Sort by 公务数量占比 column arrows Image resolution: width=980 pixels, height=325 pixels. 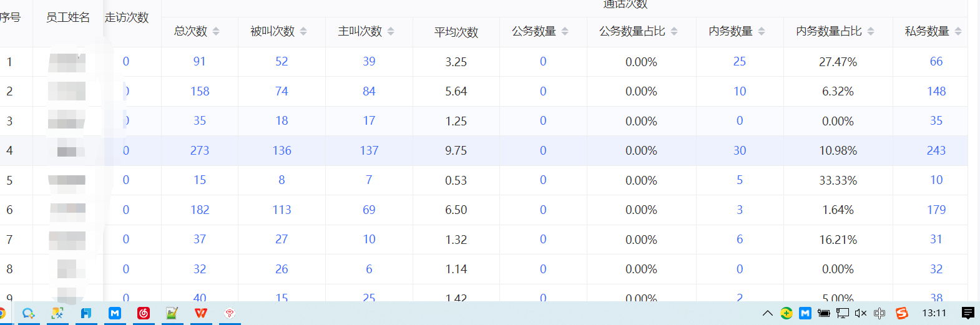tap(674, 31)
